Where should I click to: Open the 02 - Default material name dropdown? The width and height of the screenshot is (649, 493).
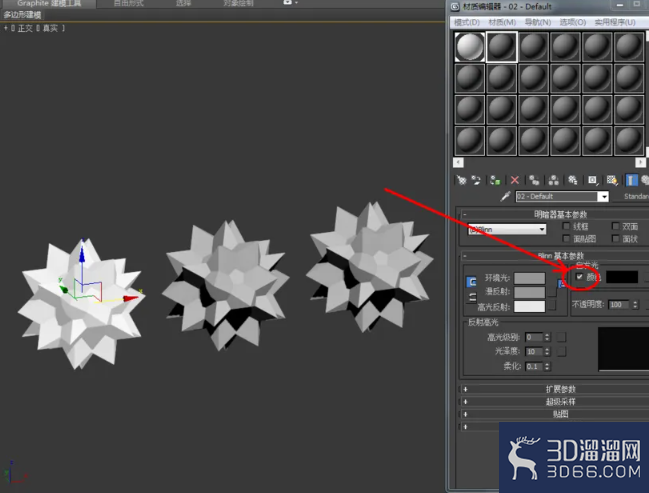604,197
